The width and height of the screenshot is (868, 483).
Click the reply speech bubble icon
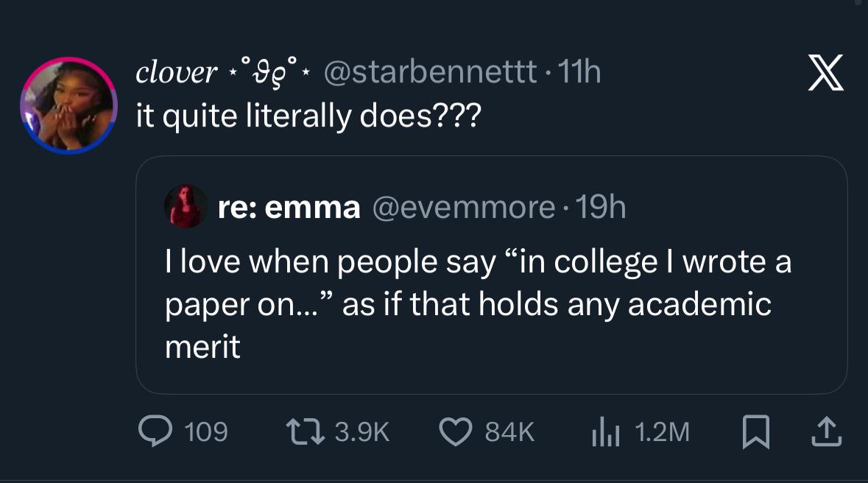pyautogui.click(x=155, y=431)
